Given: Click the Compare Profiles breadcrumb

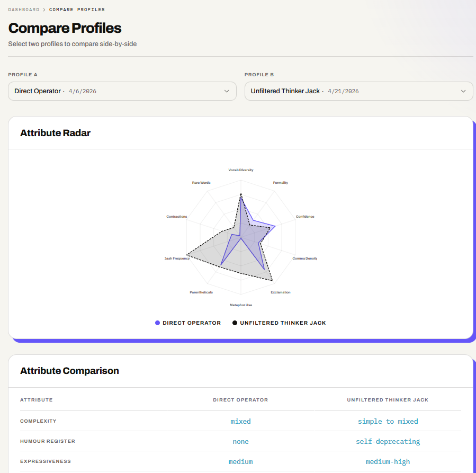Looking at the screenshot, I should tap(77, 10).
